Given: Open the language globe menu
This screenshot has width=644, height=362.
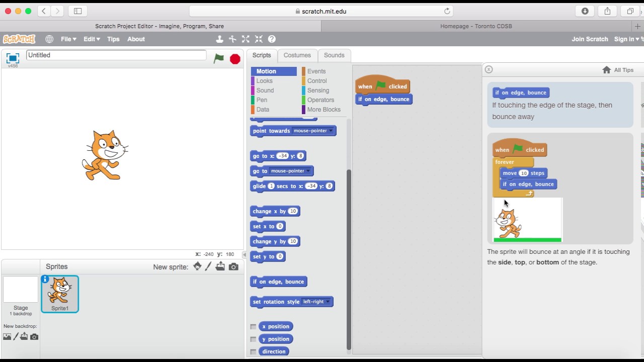Looking at the screenshot, I should (x=49, y=39).
